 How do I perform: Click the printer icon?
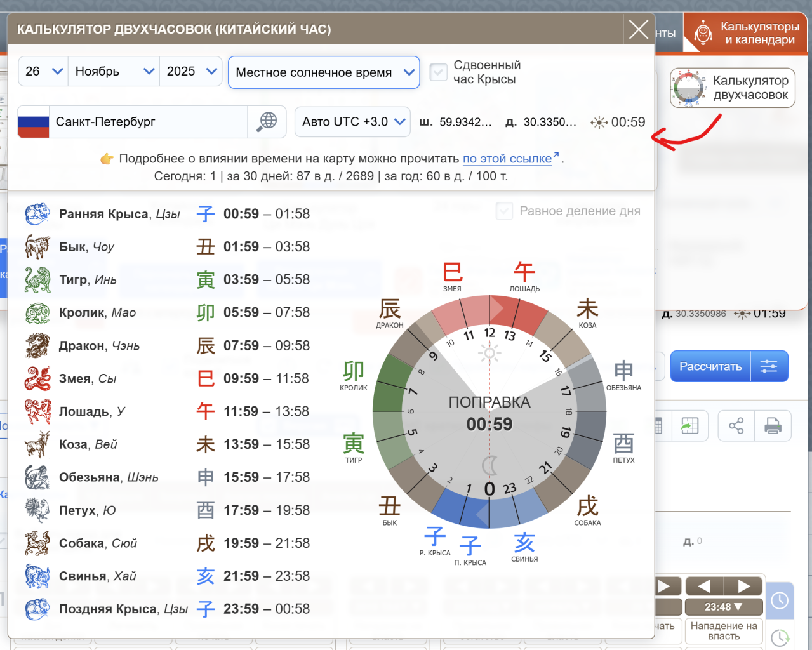(773, 425)
